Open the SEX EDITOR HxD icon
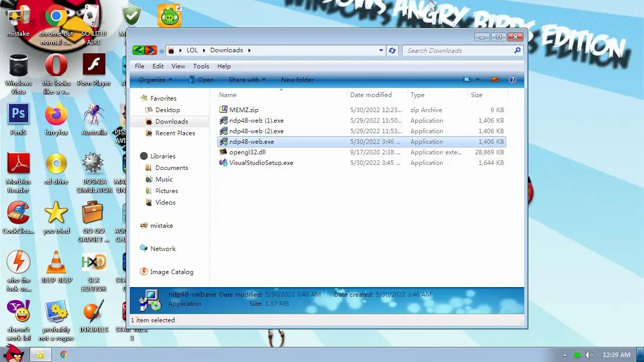This screenshot has height=362, width=644. click(94, 271)
